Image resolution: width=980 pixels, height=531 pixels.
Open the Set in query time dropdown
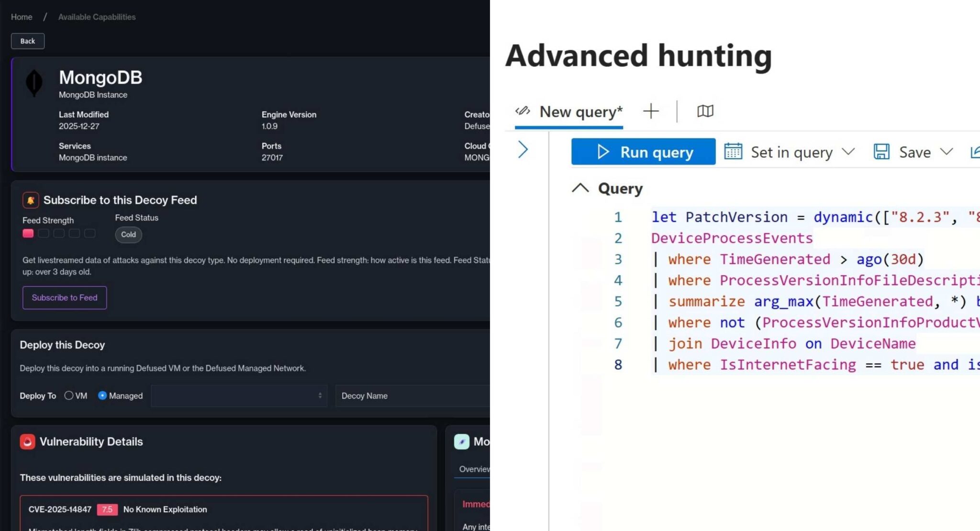[x=848, y=152]
